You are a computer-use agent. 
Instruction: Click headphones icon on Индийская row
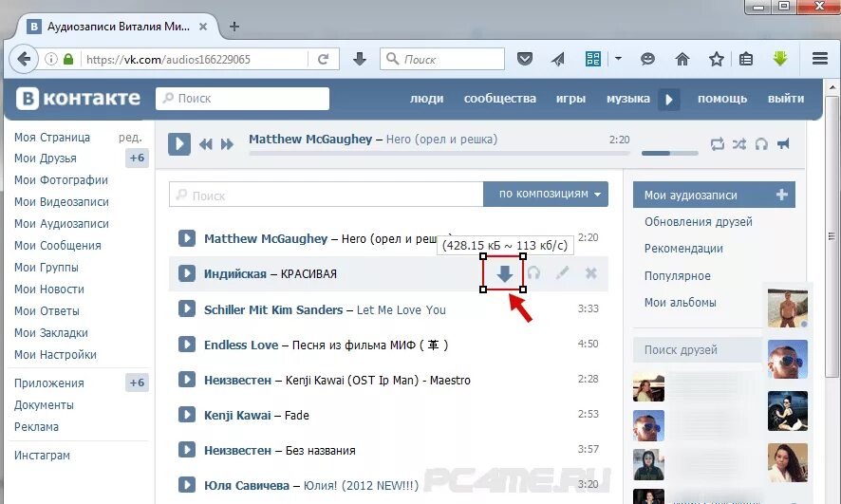[x=533, y=273]
